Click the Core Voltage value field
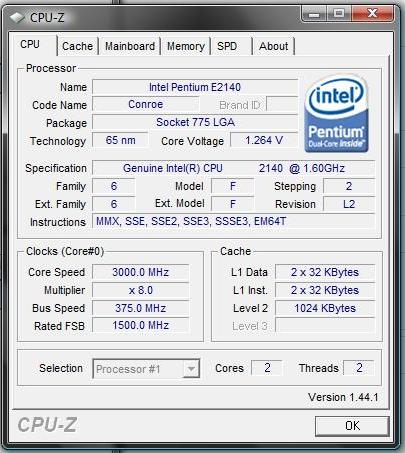405x453 pixels. click(264, 140)
